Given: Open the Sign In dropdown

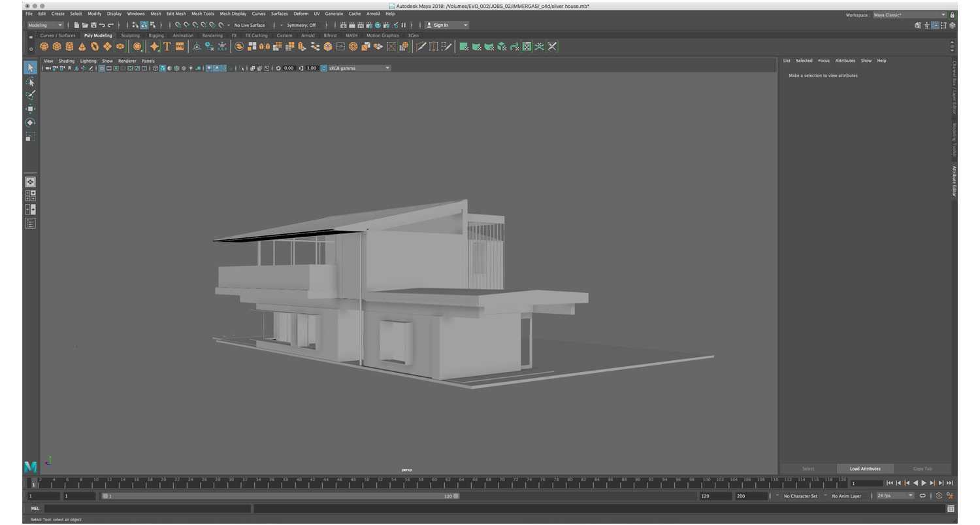Looking at the screenshot, I should coord(447,25).
